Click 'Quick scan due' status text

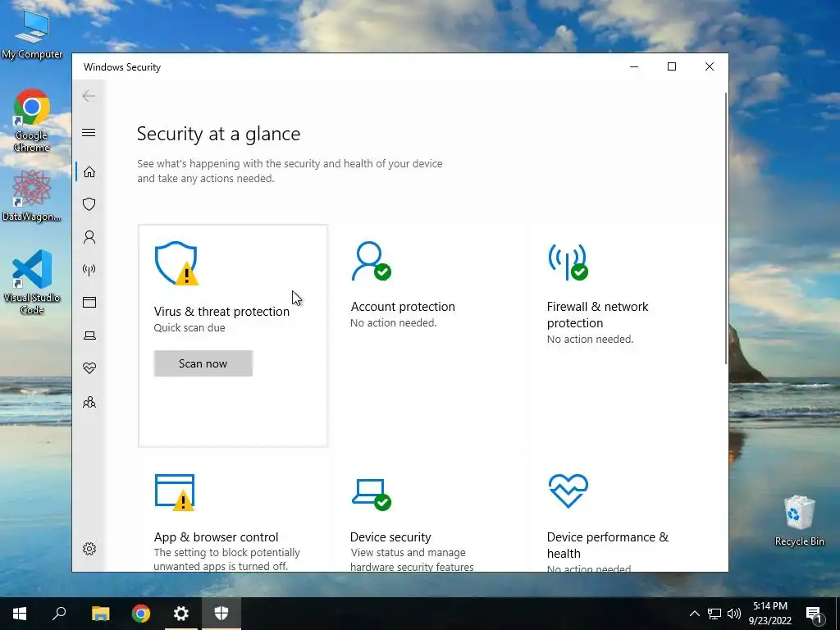click(x=189, y=328)
